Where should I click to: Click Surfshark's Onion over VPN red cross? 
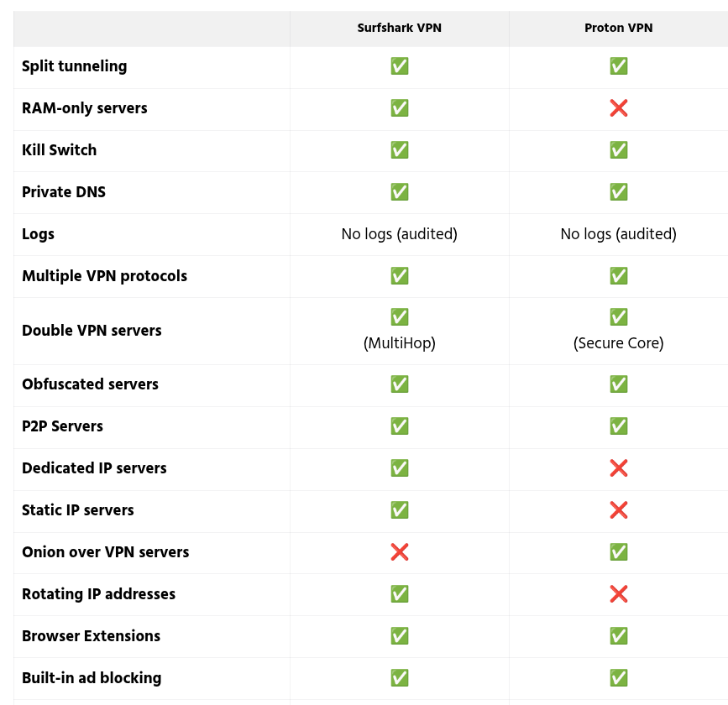400,552
